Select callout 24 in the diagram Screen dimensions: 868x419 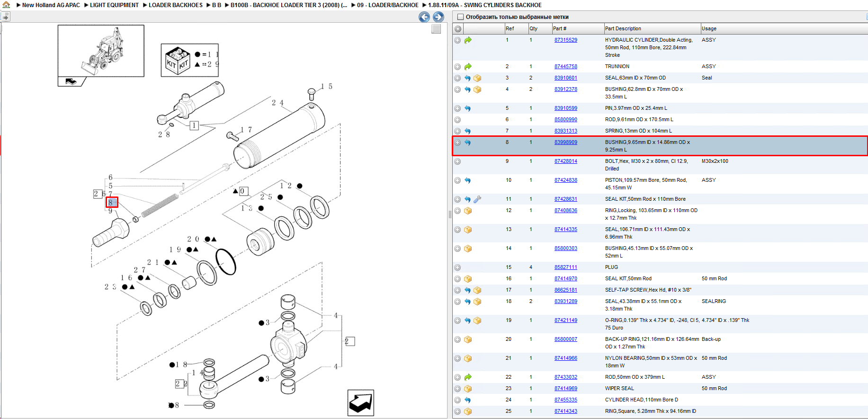pyautogui.click(x=277, y=103)
